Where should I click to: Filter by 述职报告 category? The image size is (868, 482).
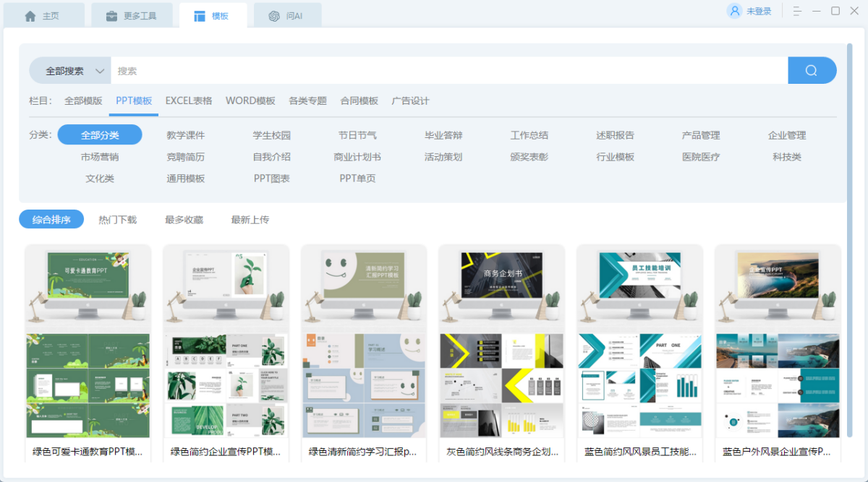[616, 135]
